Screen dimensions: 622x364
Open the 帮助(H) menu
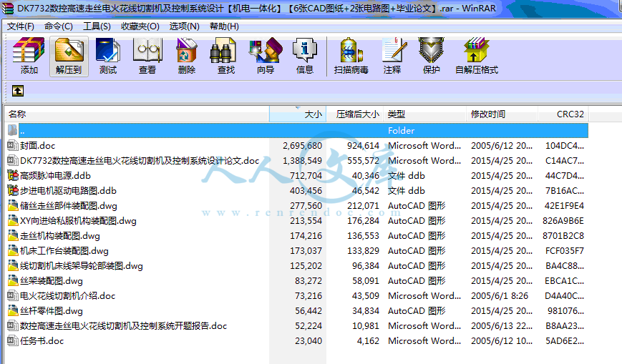click(224, 26)
